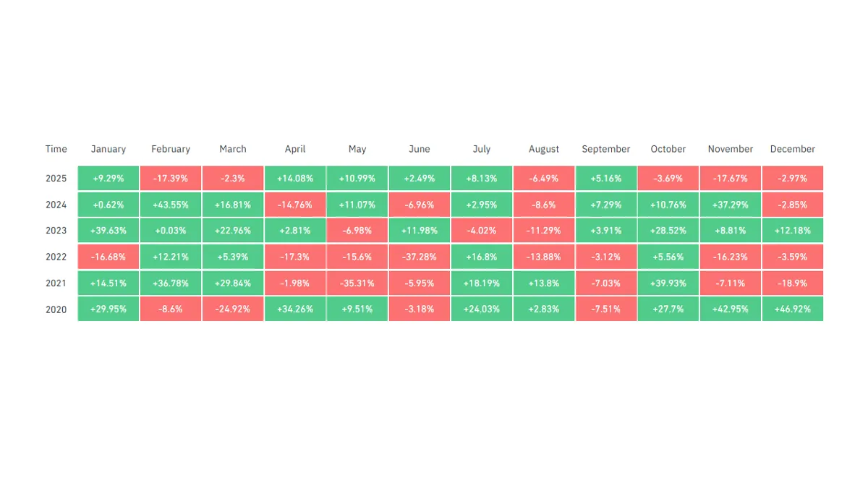Click the Time column header
The height and width of the screenshot is (488, 868).
tap(56, 149)
